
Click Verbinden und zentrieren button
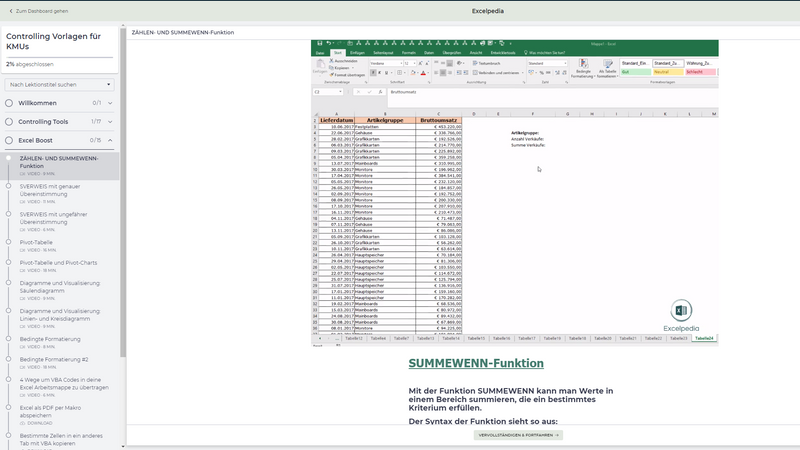pyautogui.click(x=497, y=73)
